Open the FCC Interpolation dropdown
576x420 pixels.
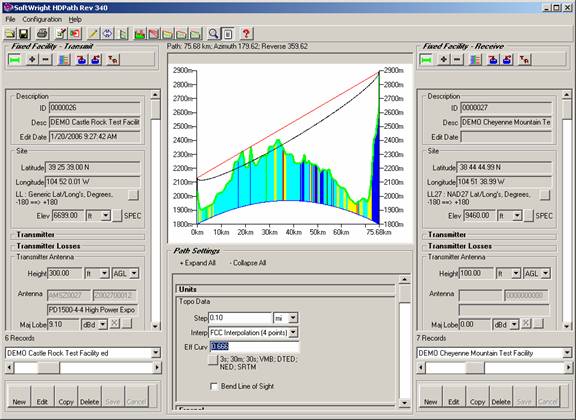(293, 333)
